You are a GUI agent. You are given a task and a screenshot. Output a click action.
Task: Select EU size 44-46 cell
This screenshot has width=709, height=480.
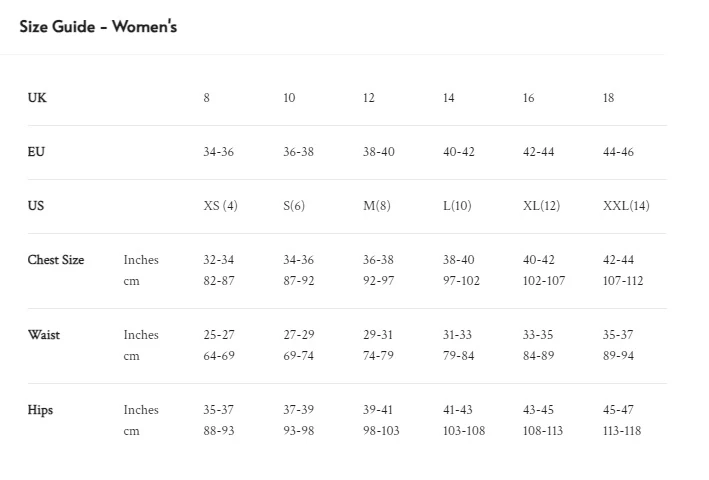click(618, 152)
